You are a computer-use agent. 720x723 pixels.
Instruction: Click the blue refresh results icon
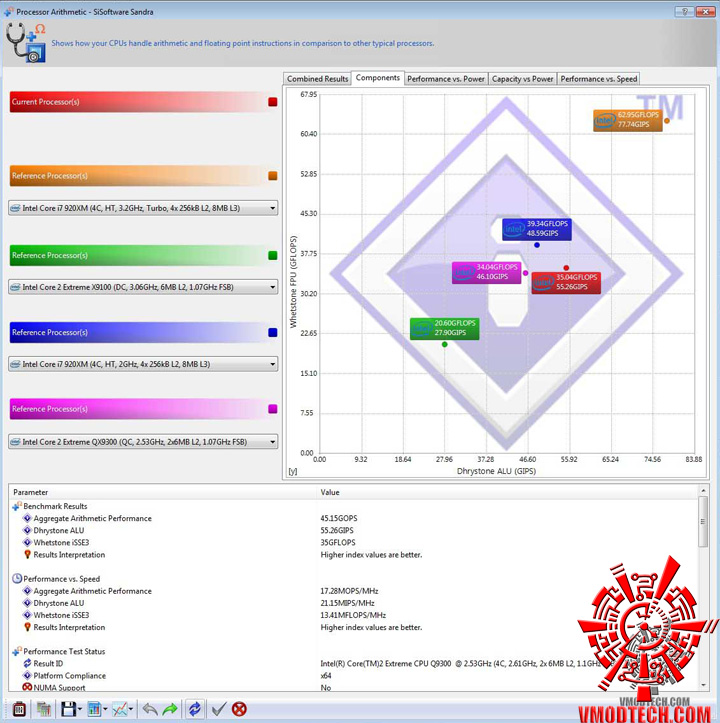pos(195,709)
